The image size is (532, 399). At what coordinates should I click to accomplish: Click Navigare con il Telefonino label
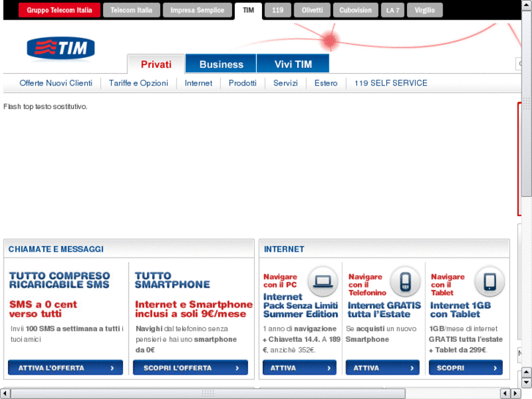tap(367, 285)
